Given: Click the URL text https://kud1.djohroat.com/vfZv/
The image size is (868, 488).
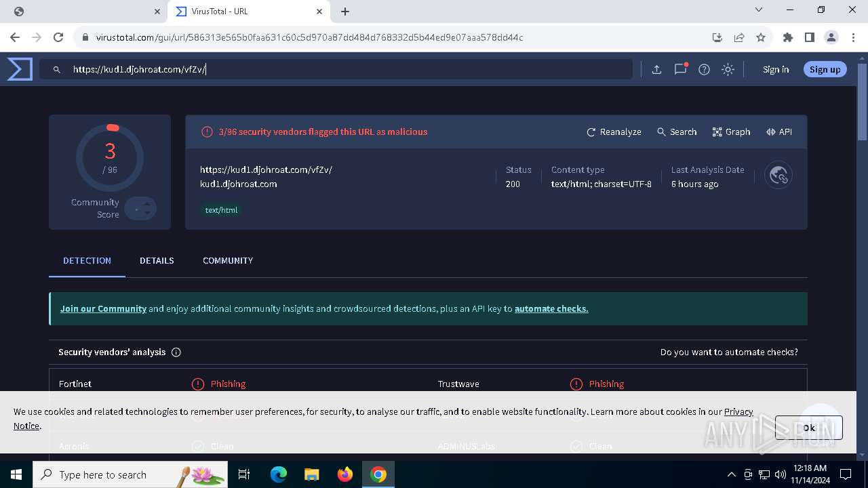Looking at the screenshot, I should tap(266, 170).
